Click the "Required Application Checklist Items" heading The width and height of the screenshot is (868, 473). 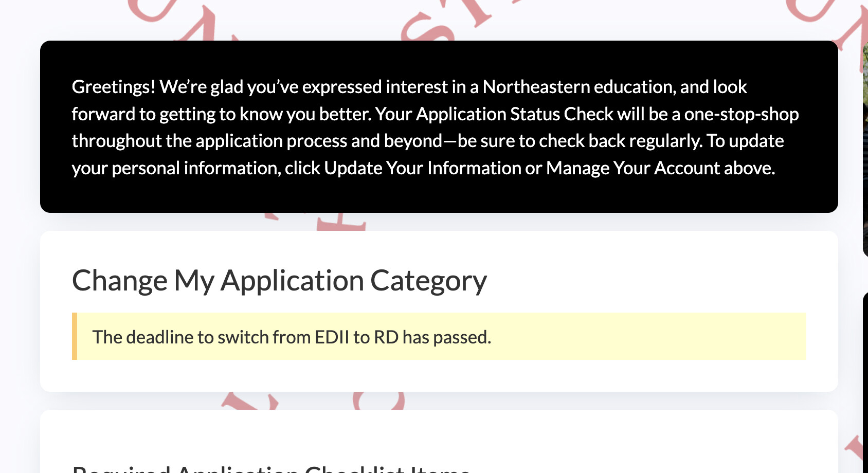click(272, 468)
